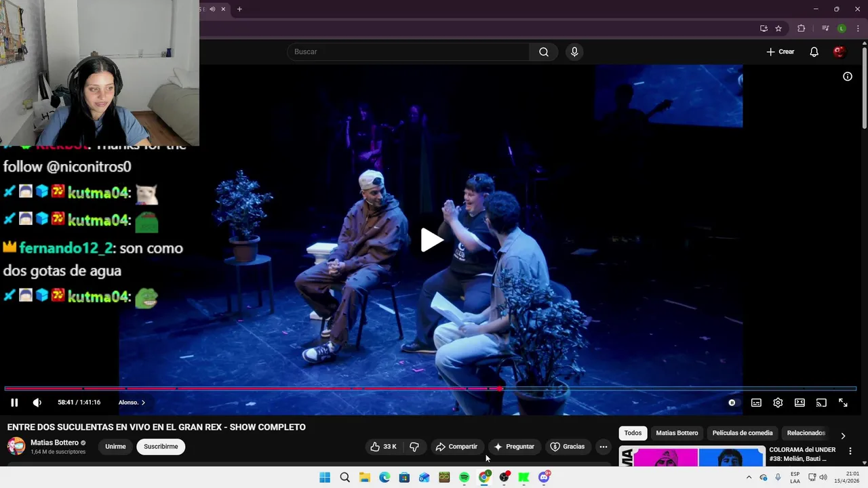This screenshot has height=488, width=868.
Task: Open the Crear menu
Action: tap(780, 52)
